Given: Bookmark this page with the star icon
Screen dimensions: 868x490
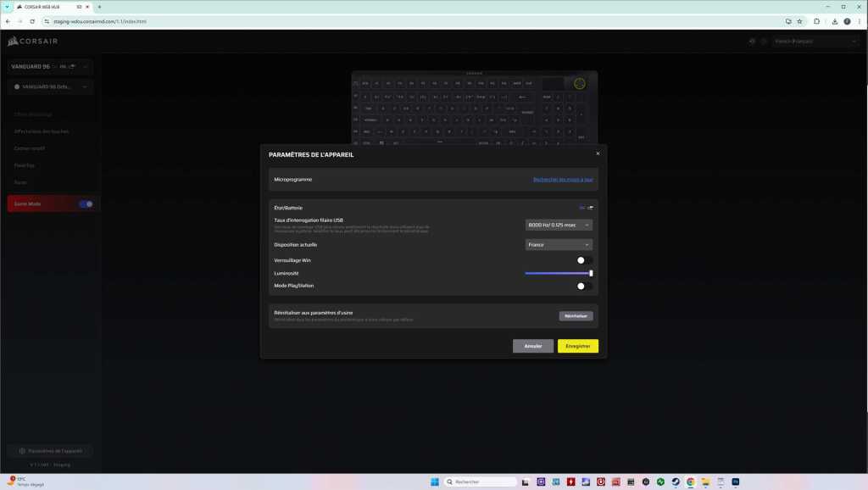Looking at the screenshot, I should click(x=799, y=21).
